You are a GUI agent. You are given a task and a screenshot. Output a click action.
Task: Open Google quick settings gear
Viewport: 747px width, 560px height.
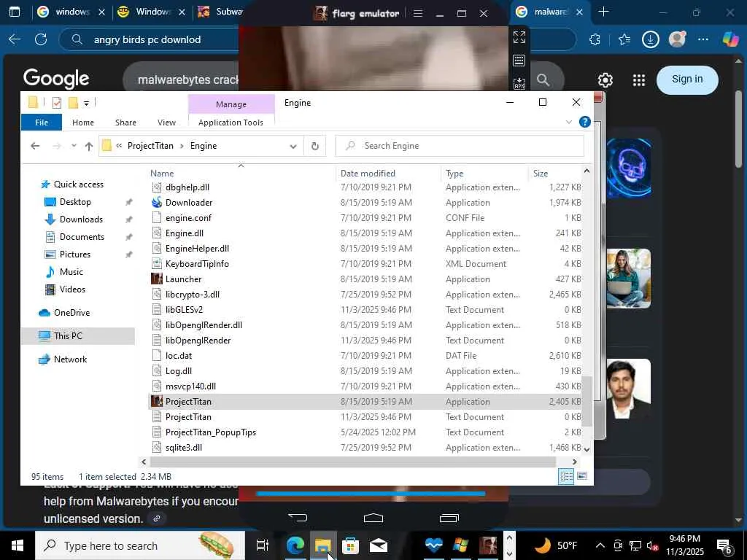[605, 80]
